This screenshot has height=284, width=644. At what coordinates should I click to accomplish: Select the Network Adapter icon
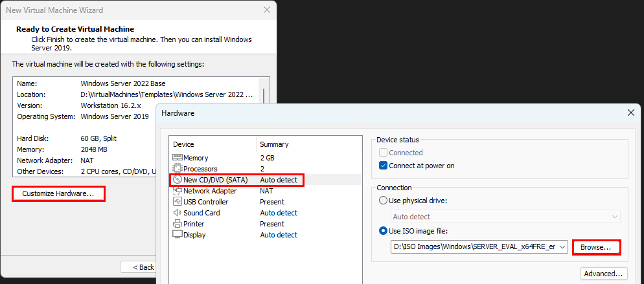tap(178, 191)
